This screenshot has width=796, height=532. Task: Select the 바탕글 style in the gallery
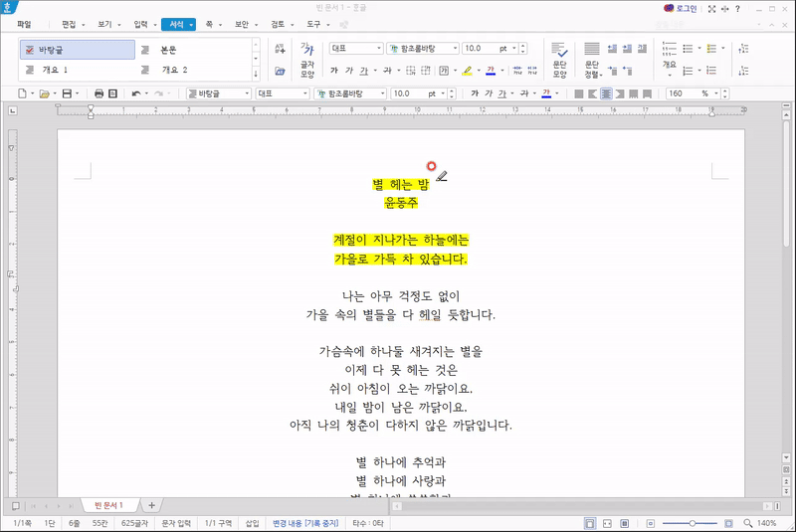click(x=78, y=50)
